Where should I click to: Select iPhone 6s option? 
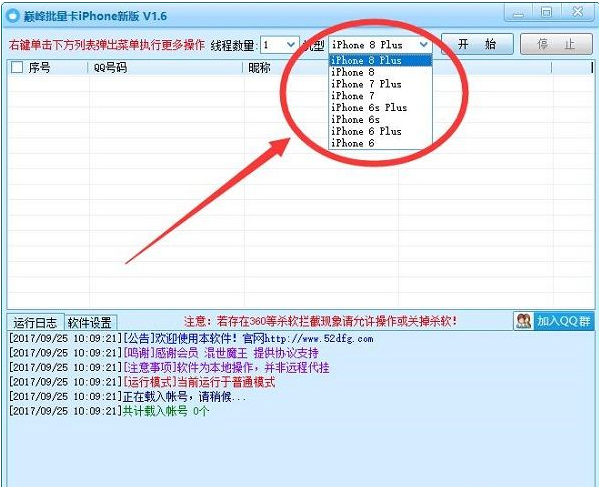tap(380, 120)
